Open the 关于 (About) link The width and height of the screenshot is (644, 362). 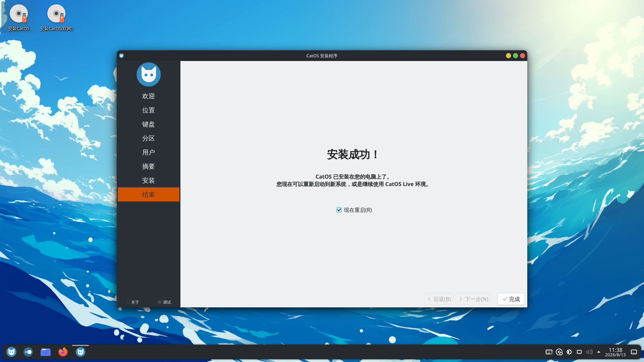[x=132, y=302]
